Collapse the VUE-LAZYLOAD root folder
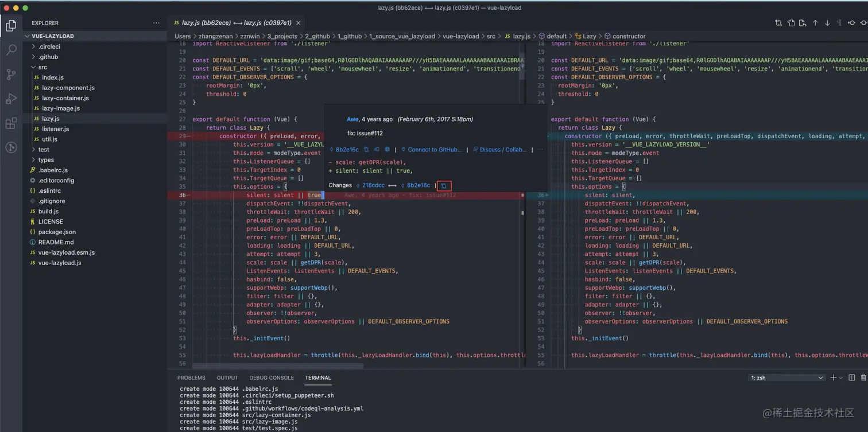Image resolution: width=868 pixels, height=432 pixels. coord(95,36)
